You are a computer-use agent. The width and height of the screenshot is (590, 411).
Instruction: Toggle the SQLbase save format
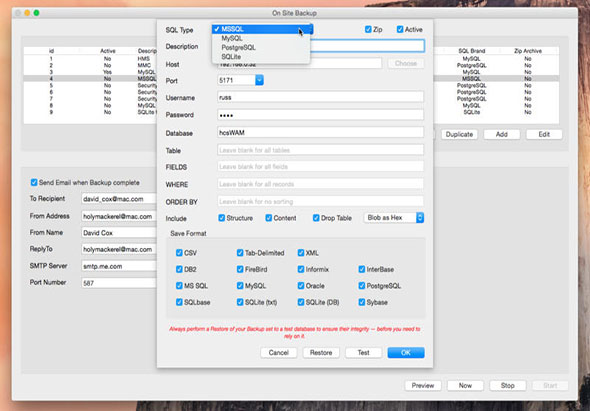point(179,302)
